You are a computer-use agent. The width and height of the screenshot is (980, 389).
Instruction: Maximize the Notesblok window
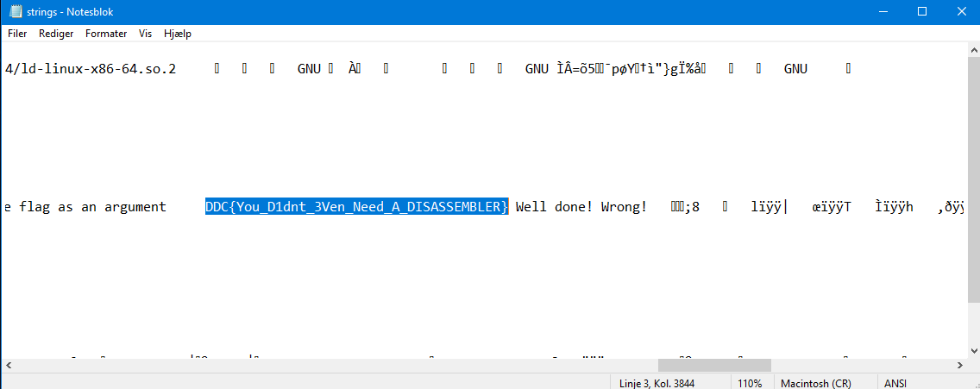tap(922, 12)
